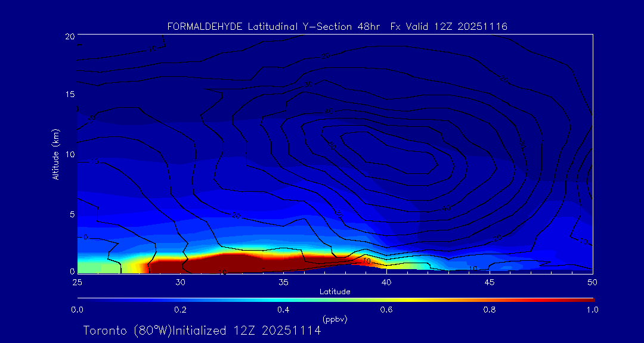644x343 pixels.
Task: Select the 0.8 colorbar scale label
Action: [x=490, y=310]
